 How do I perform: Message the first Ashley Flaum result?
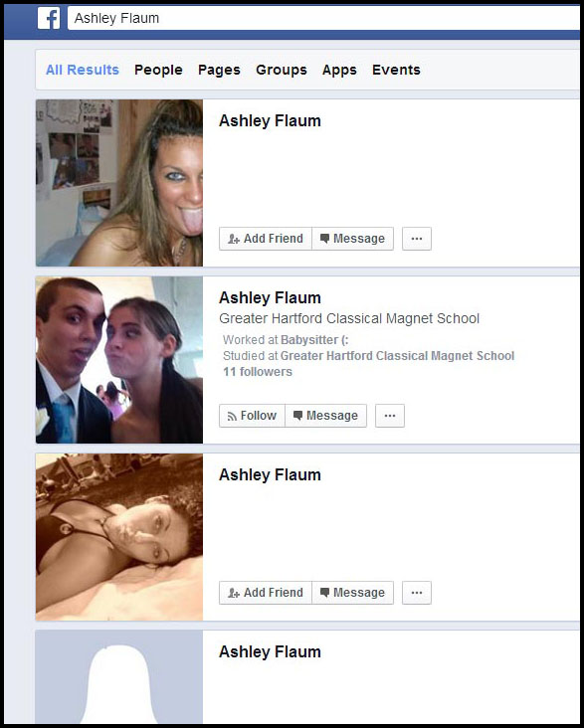point(352,239)
